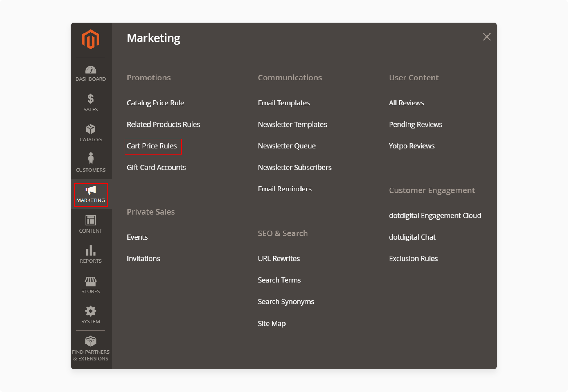
Task: View All Reviews
Action: click(x=406, y=103)
